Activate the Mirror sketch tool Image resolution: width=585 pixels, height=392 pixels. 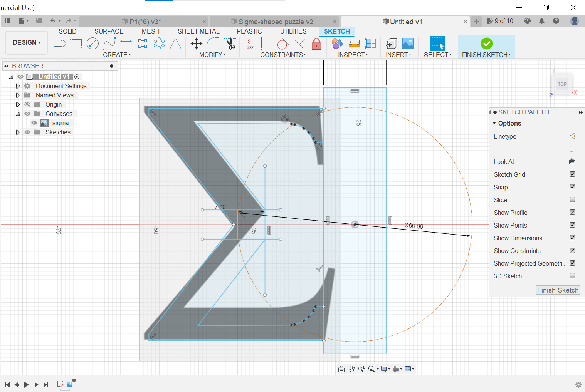click(x=176, y=44)
